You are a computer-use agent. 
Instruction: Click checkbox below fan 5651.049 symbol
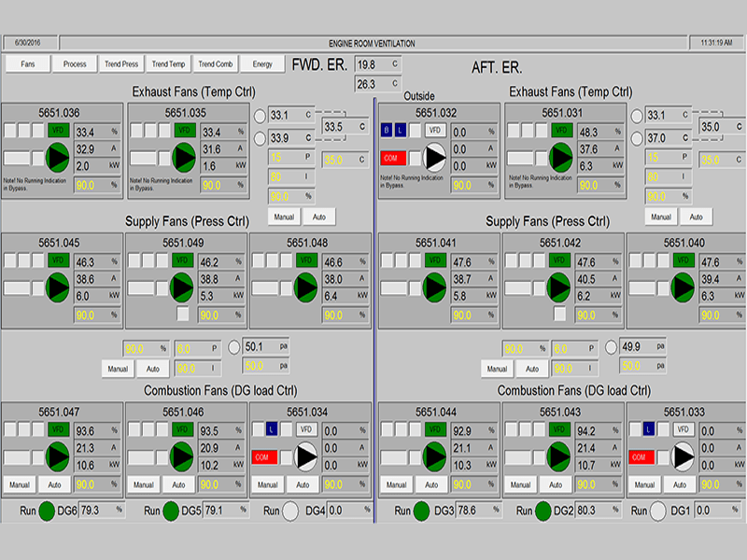click(x=182, y=314)
